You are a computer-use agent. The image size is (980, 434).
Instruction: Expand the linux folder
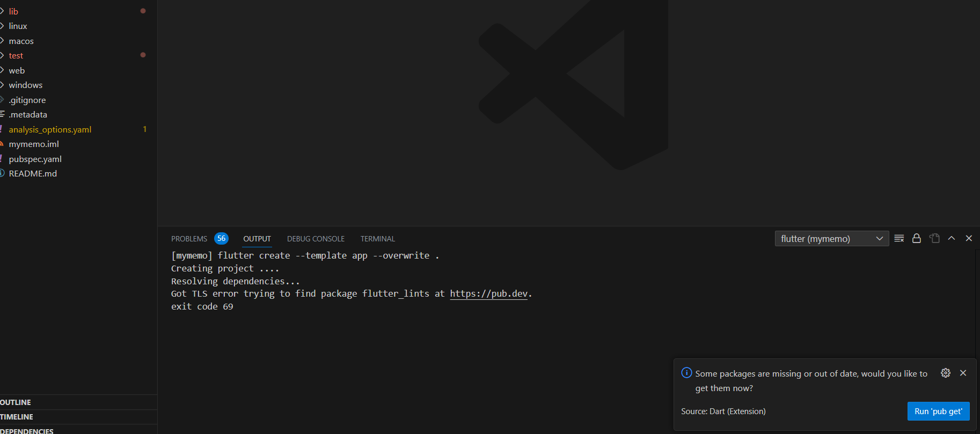coord(78,26)
